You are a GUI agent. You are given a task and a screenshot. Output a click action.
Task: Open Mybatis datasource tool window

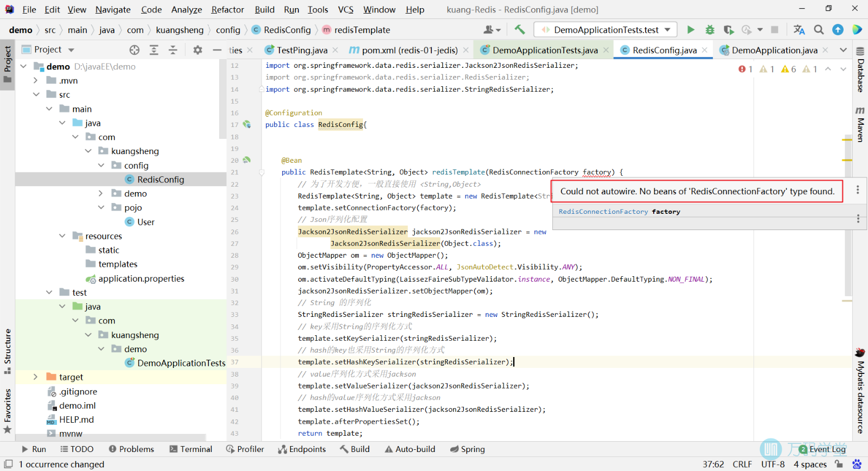[x=860, y=391]
